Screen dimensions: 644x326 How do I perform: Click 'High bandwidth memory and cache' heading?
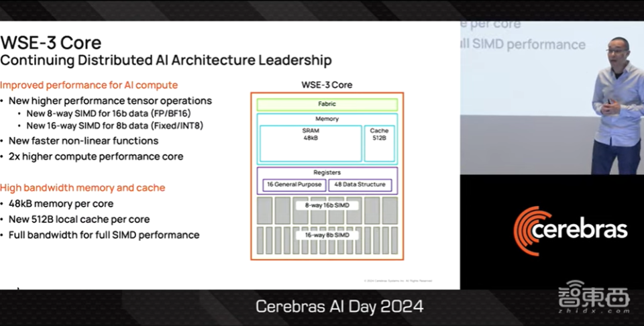pos(83,188)
